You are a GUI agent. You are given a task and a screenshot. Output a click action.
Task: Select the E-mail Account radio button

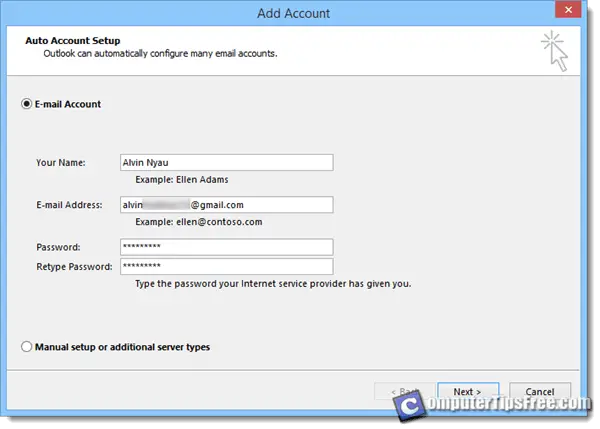[26, 104]
